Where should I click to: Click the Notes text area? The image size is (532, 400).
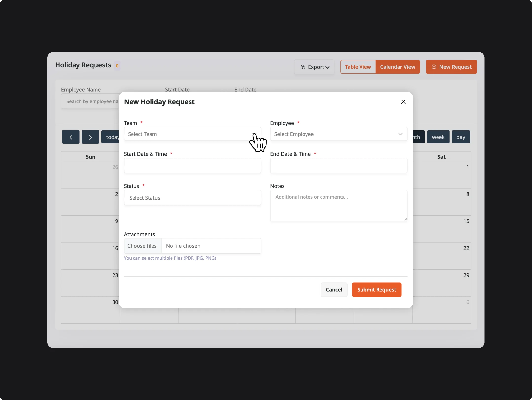point(338,205)
